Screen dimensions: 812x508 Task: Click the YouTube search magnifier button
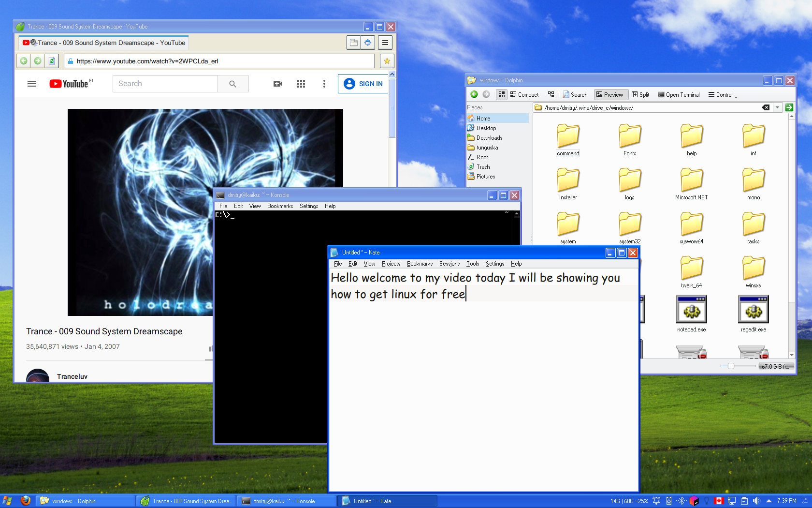pos(233,84)
